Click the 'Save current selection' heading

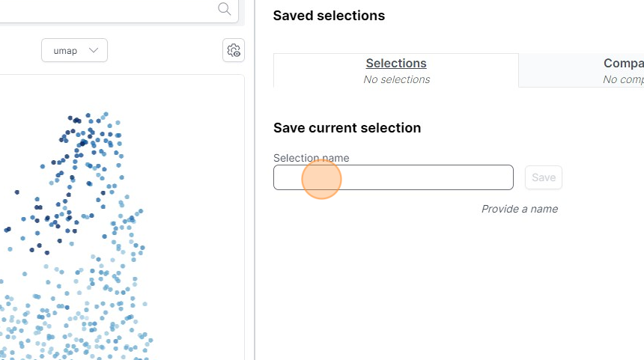click(x=347, y=128)
